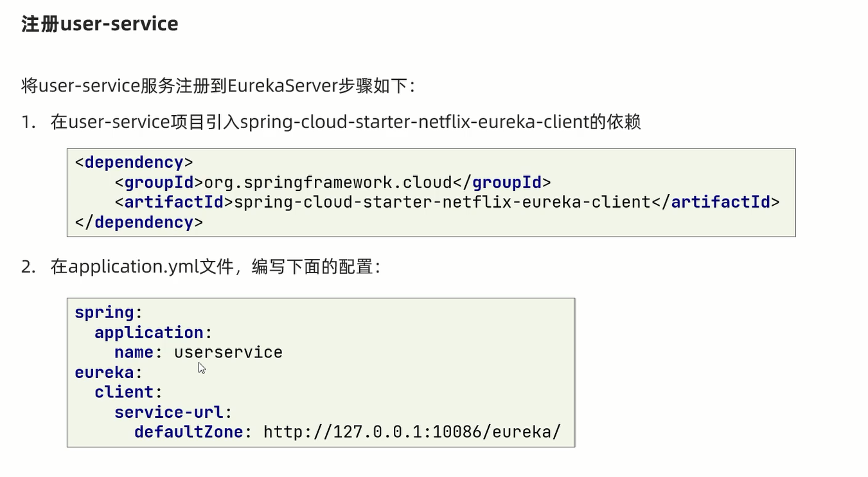868x477 pixels.
Task: Select the "userservice" value
Action: [x=228, y=353]
